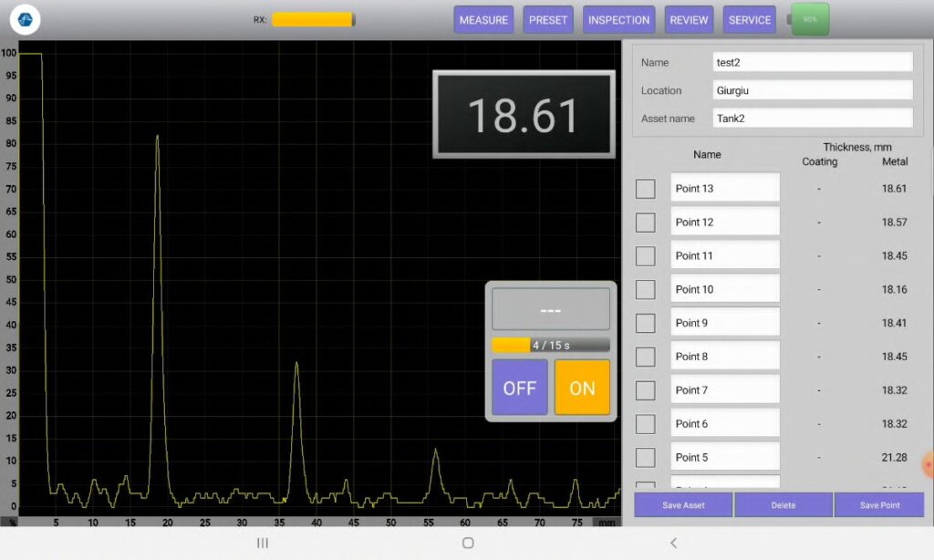Tap the 18.61 thickness readout
Screen dimensions: 934x560
click(x=524, y=114)
